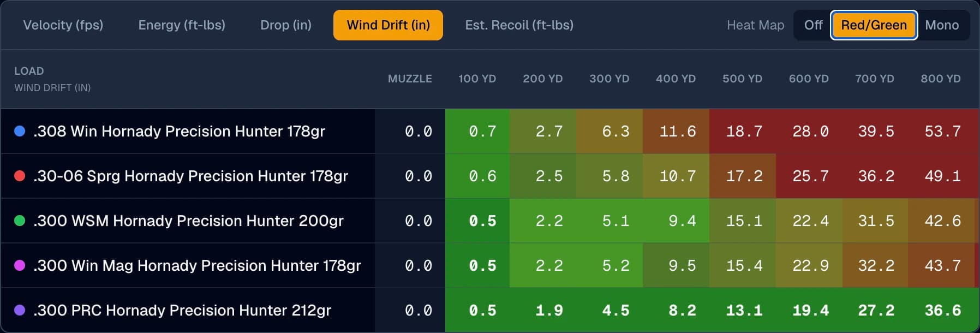The image size is (980, 333).
Task: Click the 25.7 wind drift value
Action: [x=809, y=176]
